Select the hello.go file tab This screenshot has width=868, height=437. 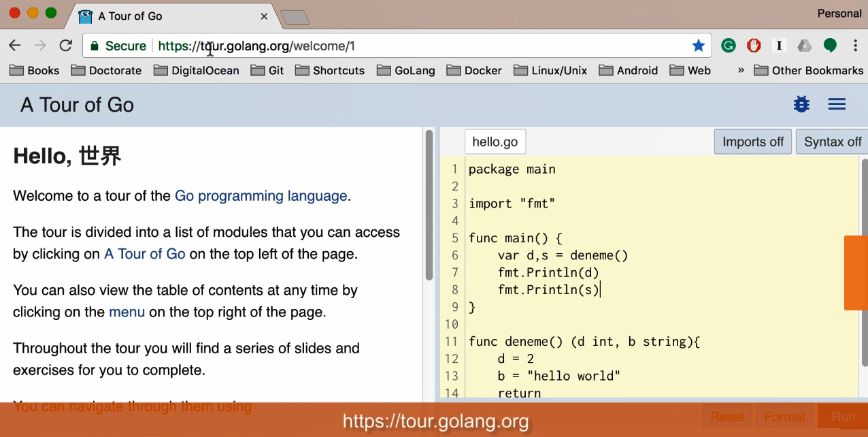(495, 142)
